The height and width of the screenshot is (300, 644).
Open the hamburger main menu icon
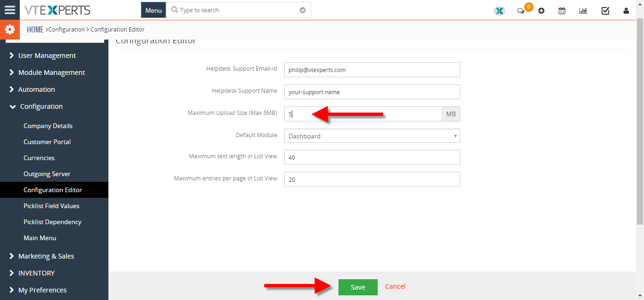[x=9, y=10]
